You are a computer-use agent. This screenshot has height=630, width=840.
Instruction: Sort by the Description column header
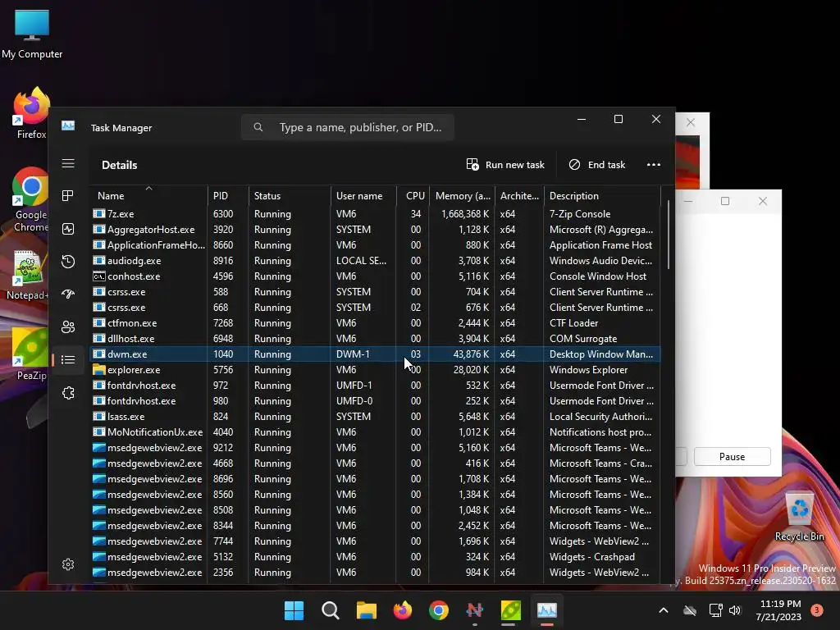pos(602,195)
